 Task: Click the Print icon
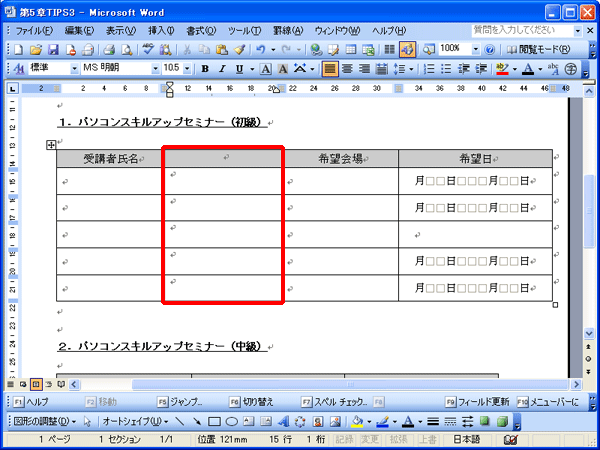point(109,49)
